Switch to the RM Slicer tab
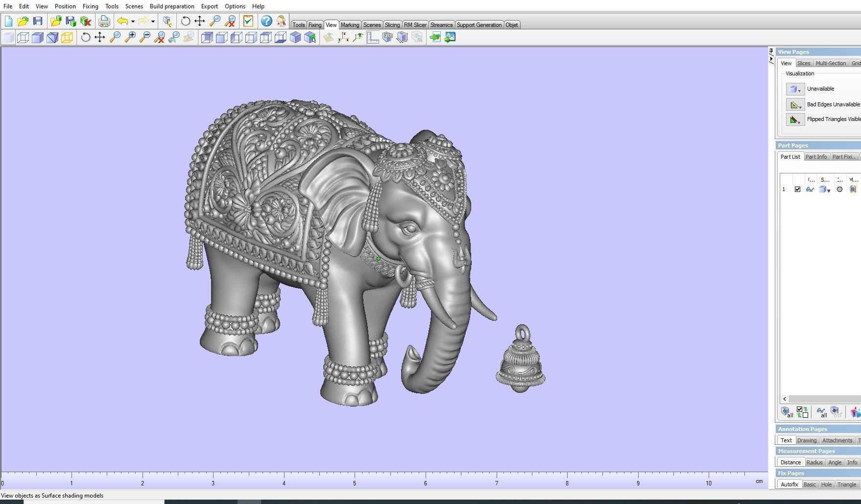861x504 pixels. tap(415, 25)
